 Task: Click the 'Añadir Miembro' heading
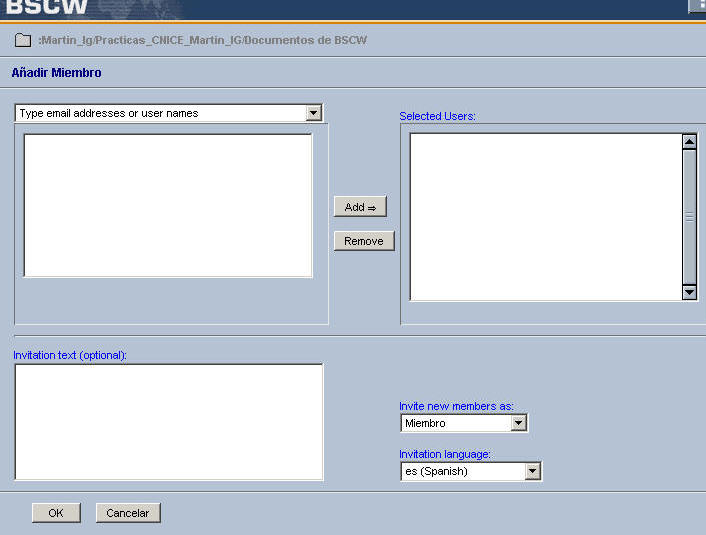pyautogui.click(x=56, y=73)
